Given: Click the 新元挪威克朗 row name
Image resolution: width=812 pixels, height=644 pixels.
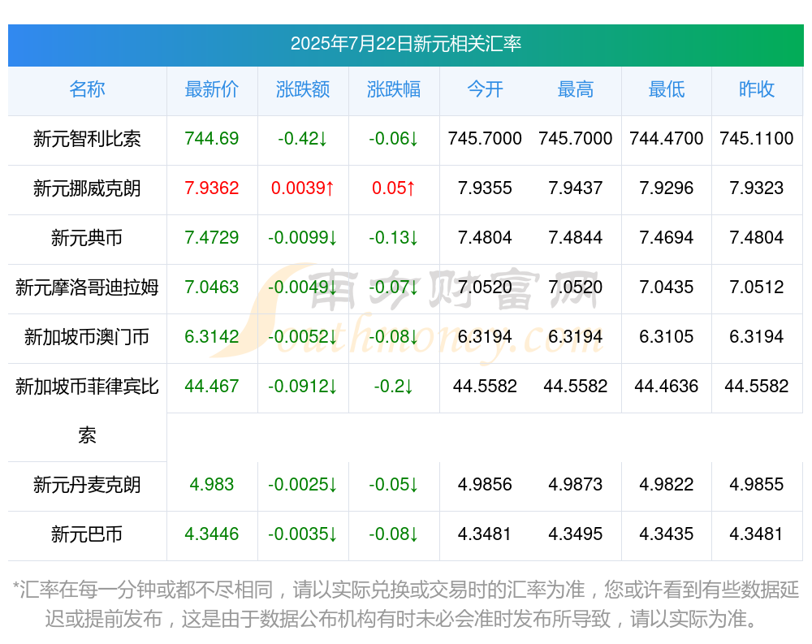Looking at the screenshot, I should (87, 188).
